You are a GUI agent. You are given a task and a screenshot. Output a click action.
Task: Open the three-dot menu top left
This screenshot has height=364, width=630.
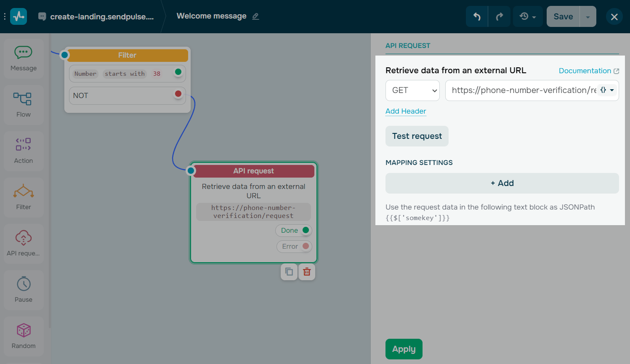(5, 16)
